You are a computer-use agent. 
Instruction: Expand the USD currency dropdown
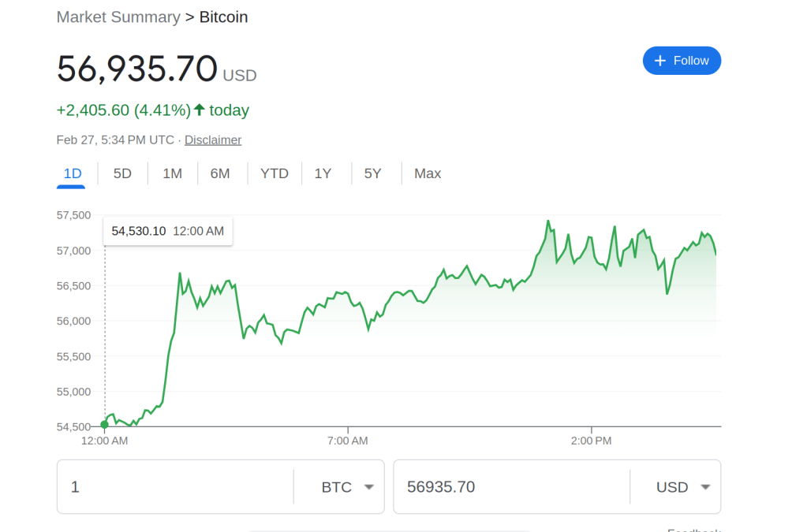pos(683,487)
